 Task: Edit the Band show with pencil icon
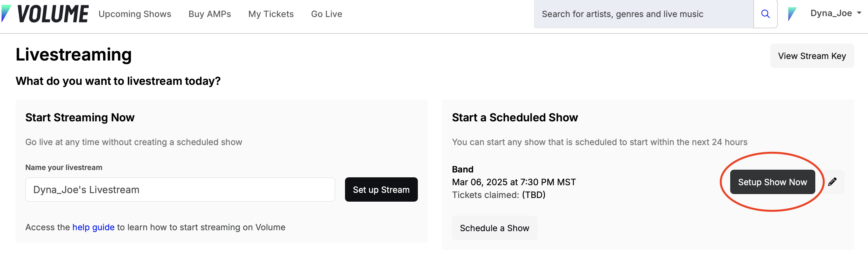[832, 182]
